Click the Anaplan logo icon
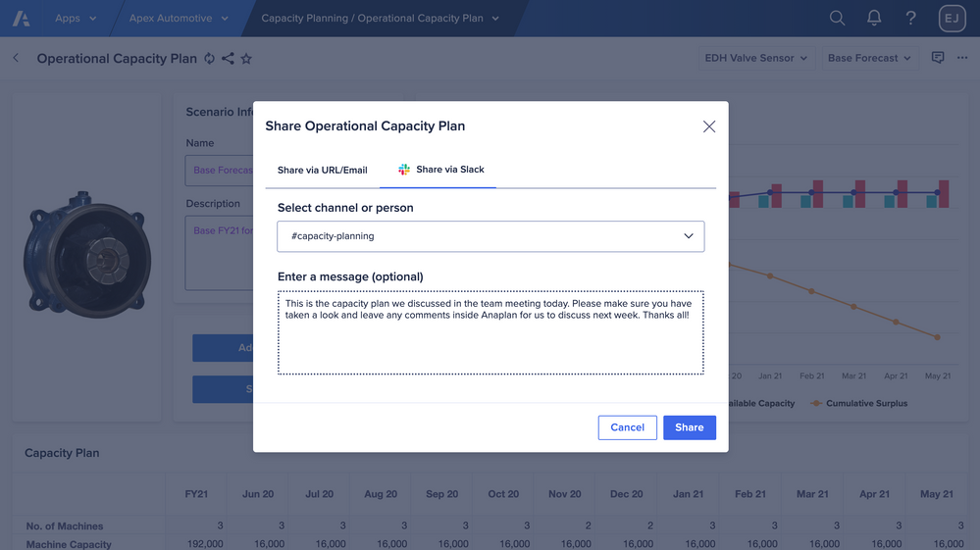Image resolution: width=980 pixels, height=550 pixels. [21, 19]
